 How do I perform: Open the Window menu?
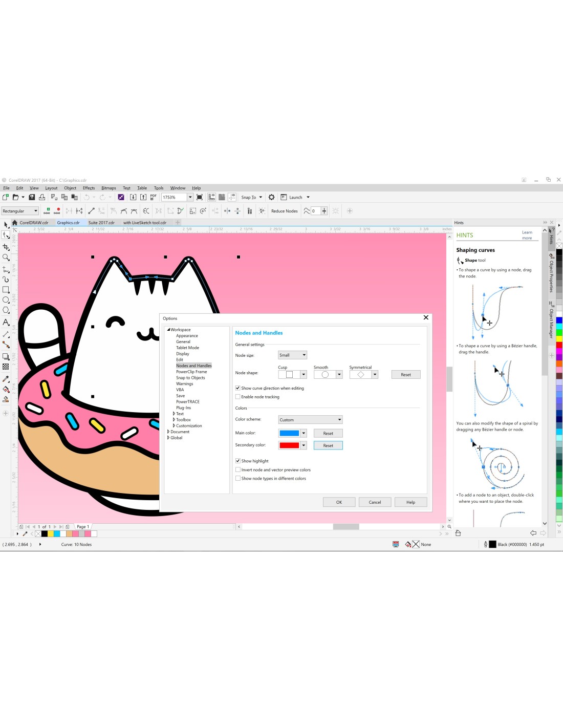[x=178, y=188]
